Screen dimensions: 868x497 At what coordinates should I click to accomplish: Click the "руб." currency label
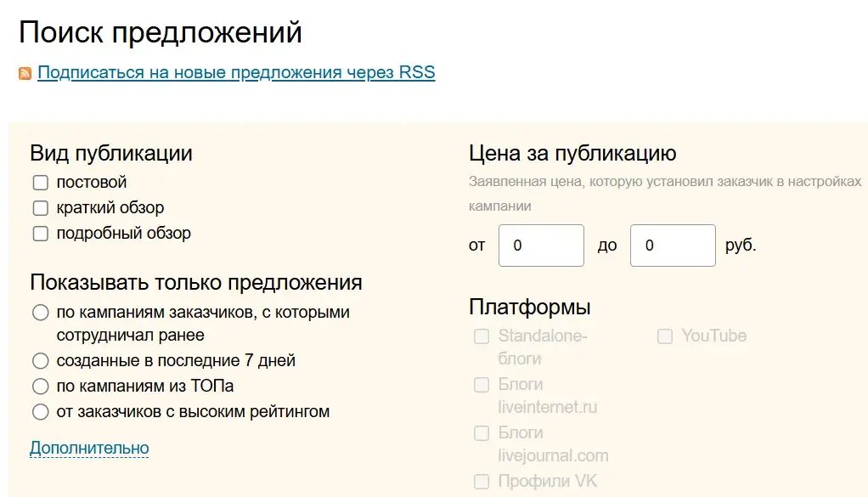coord(741,246)
